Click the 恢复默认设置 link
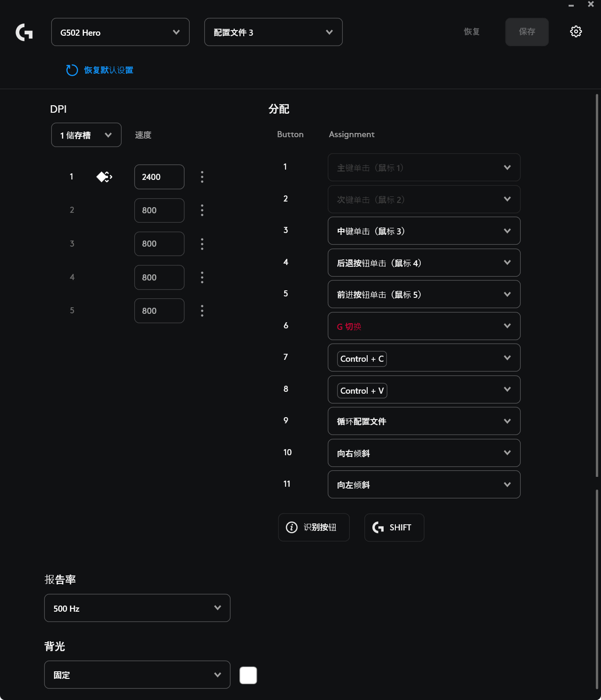This screenshot has height=700, width=601. point(108,70)
